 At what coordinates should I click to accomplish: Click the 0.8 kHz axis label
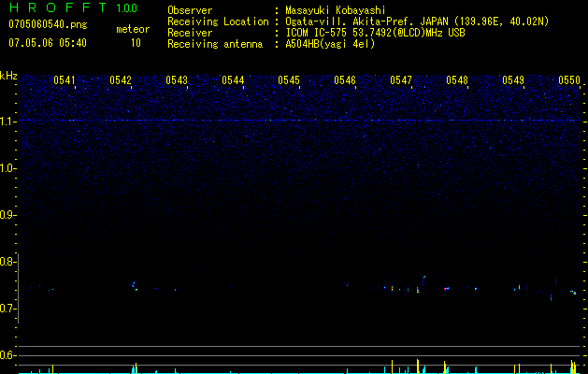(7, 262)
